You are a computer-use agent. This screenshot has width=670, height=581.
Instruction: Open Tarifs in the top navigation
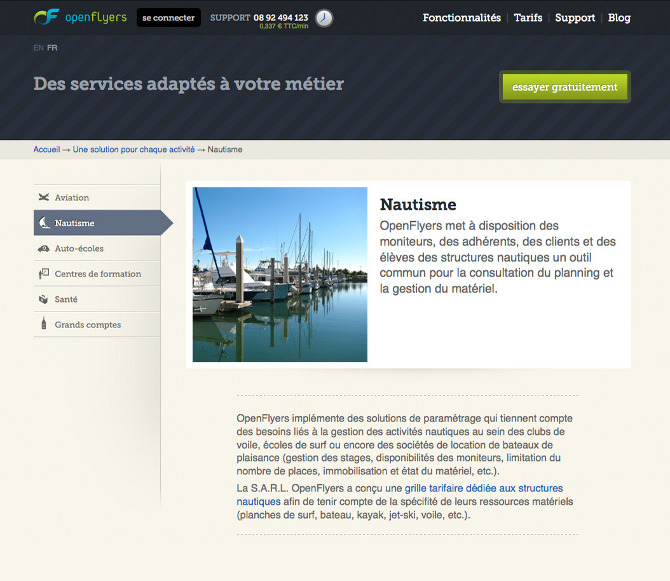tap(528, 18)
